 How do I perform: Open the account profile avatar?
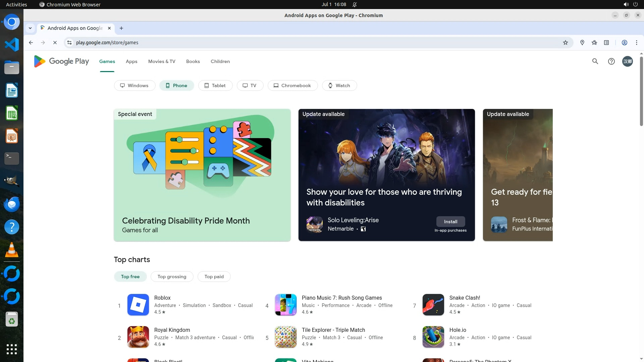(x=627, y=61)
